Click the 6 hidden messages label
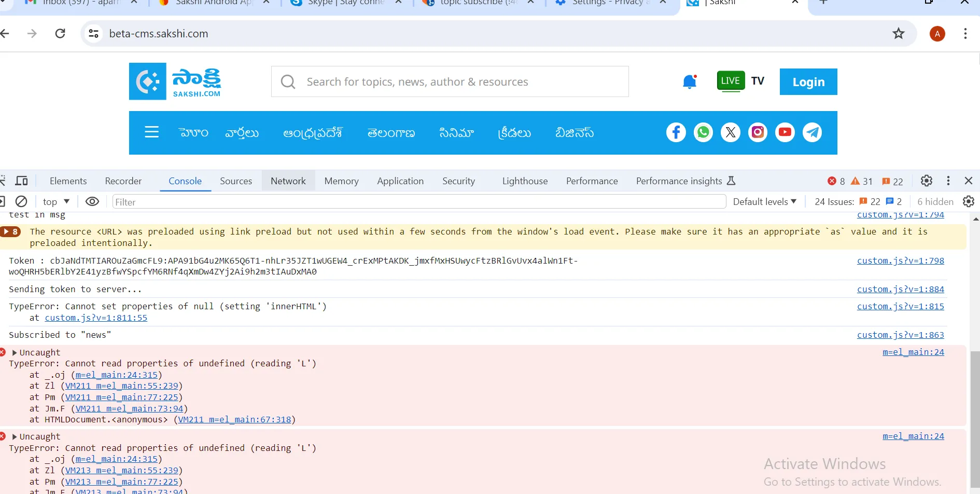This screenshot has height=494, width=980. (x=935, y=201)
